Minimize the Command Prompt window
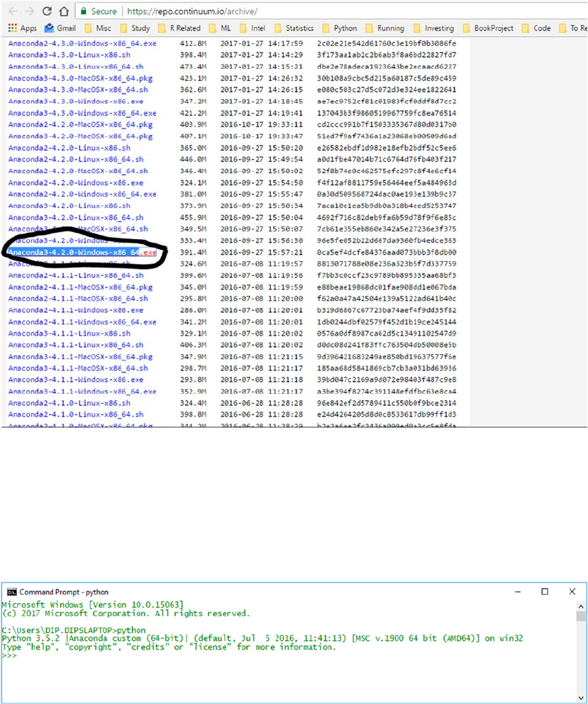This screenshot has width=588, height=704. coord(518,592)
